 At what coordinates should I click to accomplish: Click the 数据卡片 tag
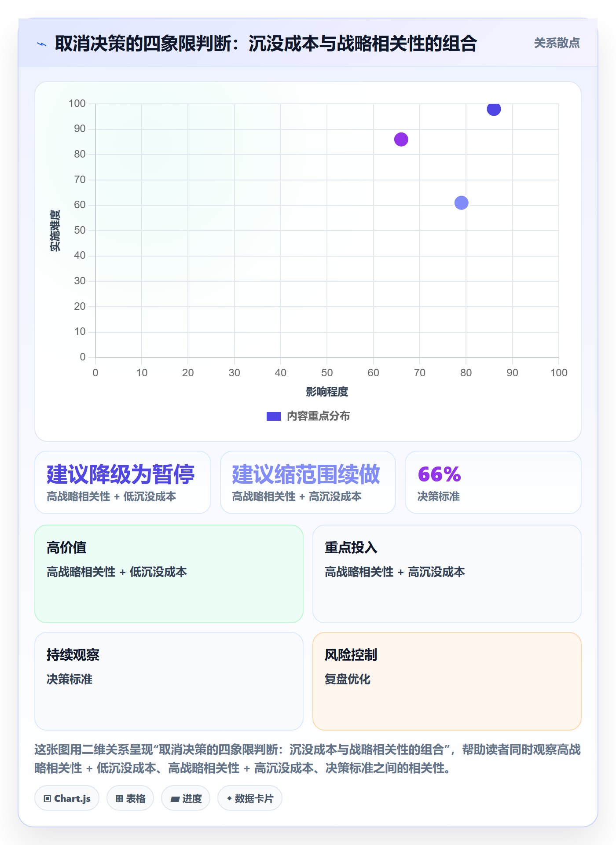(x=250, y=798)
